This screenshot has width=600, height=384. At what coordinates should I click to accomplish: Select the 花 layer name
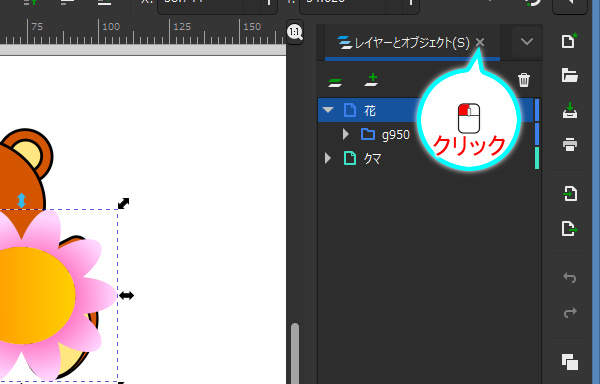click(370, 111)
